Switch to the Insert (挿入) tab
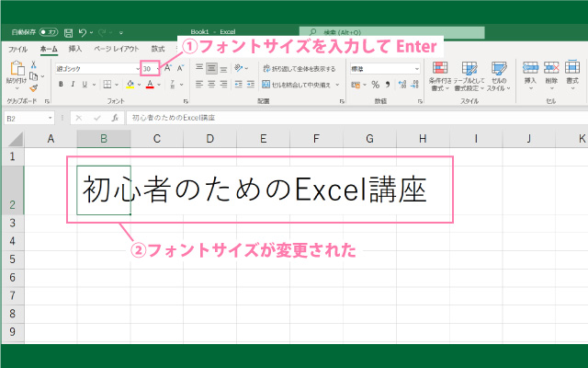Viewport: 588px width, 368px height. tap(75, 49)
